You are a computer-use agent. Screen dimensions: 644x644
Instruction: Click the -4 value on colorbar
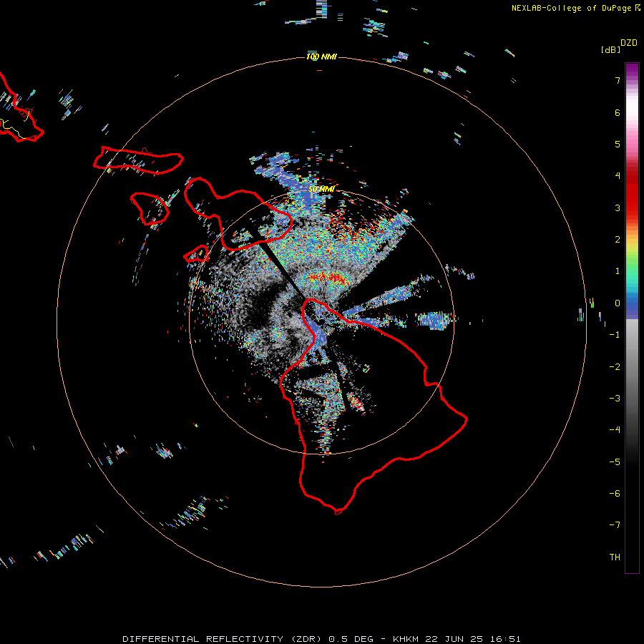coord(615,430)
